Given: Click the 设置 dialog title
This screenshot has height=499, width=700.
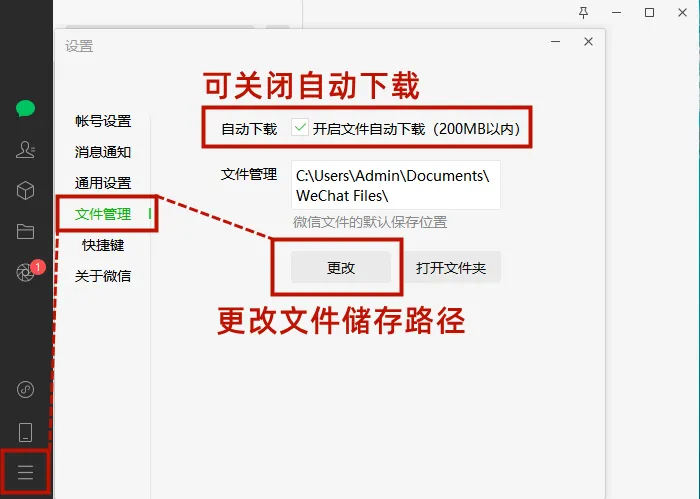Looking at the screenshot, I should coord(79,46).
